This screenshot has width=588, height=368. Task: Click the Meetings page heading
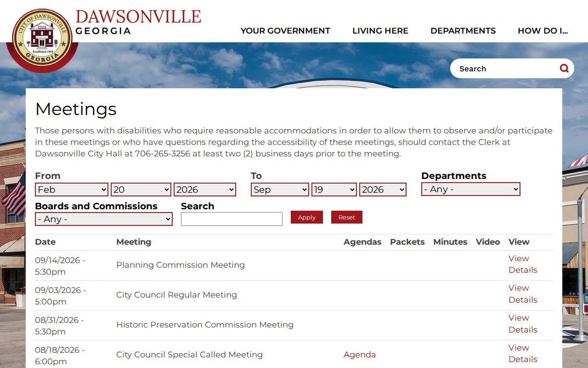(76, 109)
